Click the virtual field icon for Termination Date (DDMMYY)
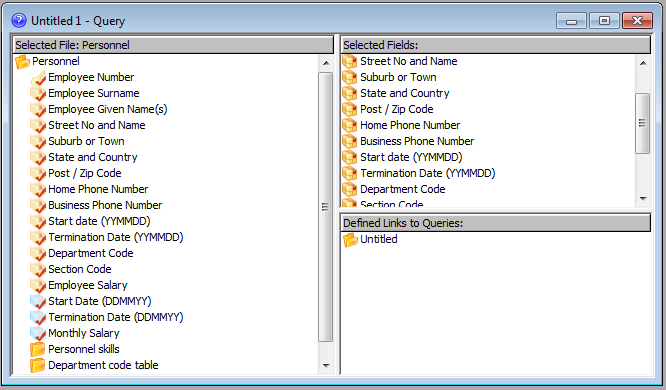Image resolution: width=666 pixels, height=390 pixels. [x=38, y=317]
